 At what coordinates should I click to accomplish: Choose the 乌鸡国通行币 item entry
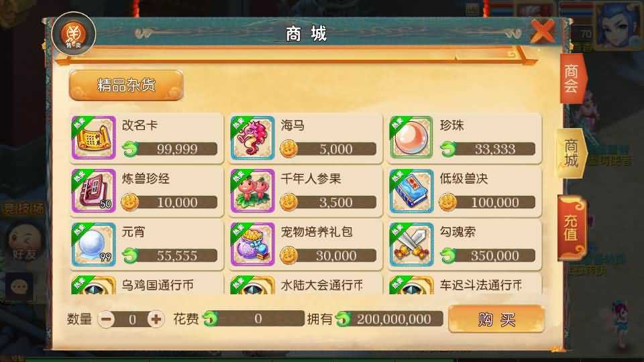[147, 284]
